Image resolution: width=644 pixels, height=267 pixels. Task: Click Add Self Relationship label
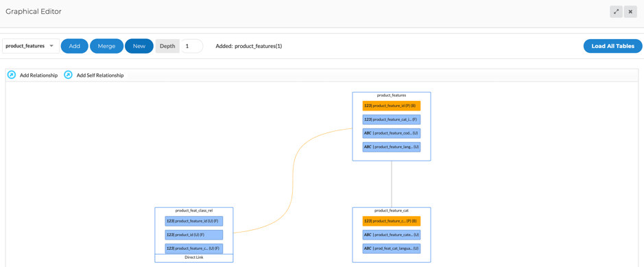tap(100, 76)
